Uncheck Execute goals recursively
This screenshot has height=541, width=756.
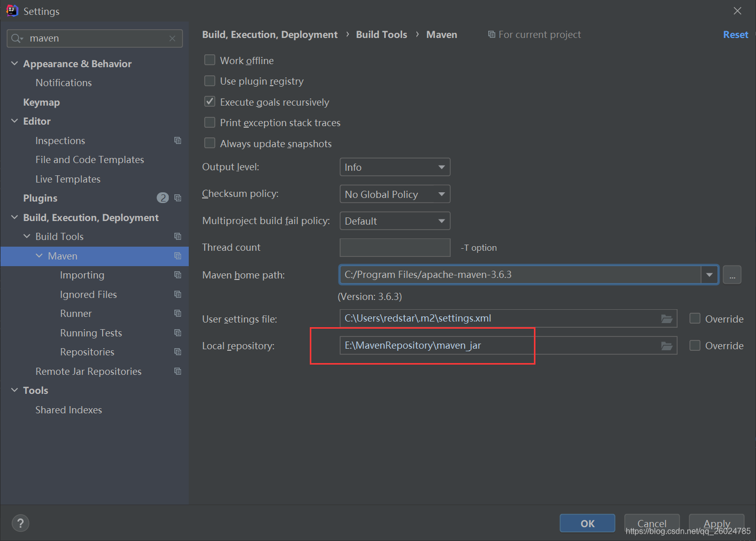tap(210, 102)
